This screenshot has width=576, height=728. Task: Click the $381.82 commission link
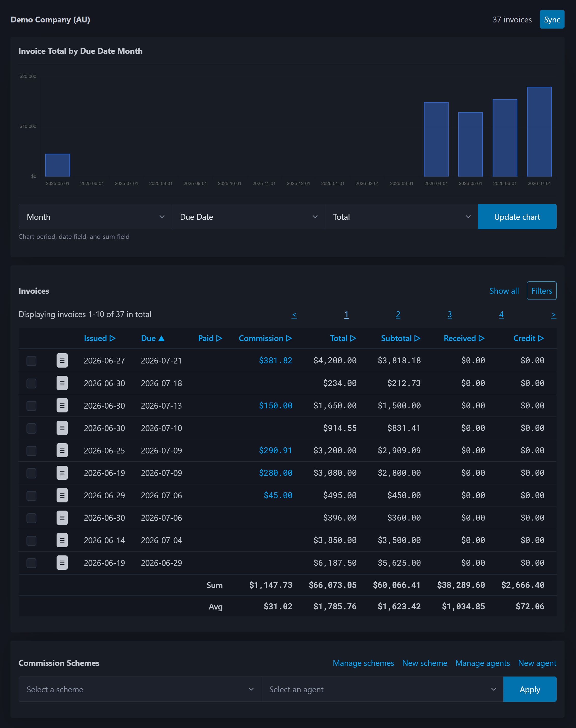pos(276,361)
